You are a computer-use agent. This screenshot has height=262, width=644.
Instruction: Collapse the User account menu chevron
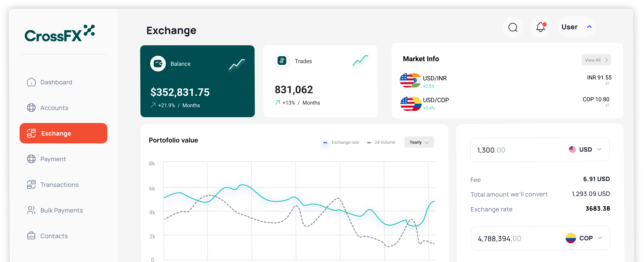point(589,27)
